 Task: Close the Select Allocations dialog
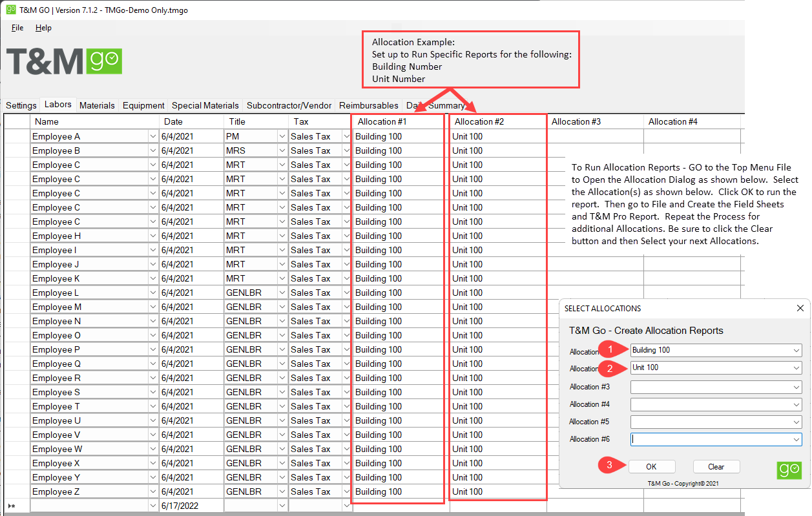[x=800, y=309]
